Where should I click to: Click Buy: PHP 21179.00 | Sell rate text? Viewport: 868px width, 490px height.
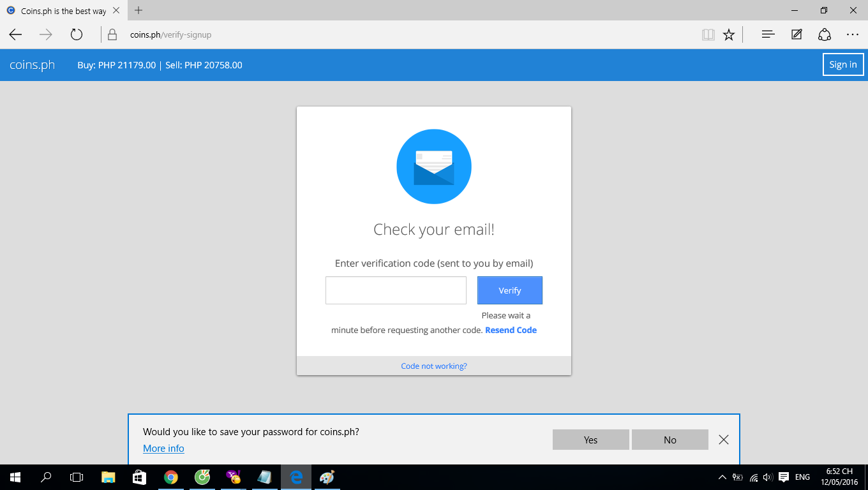160,65
